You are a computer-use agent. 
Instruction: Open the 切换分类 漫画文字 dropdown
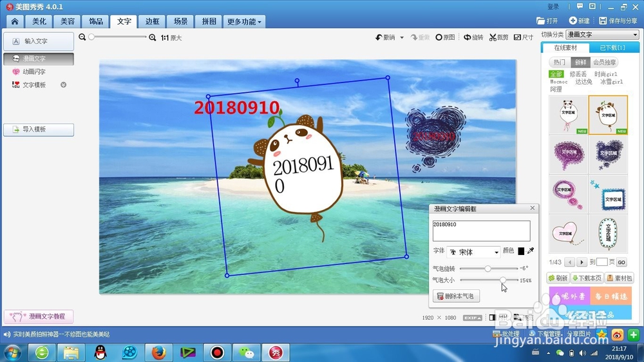[x=602, y=35]
